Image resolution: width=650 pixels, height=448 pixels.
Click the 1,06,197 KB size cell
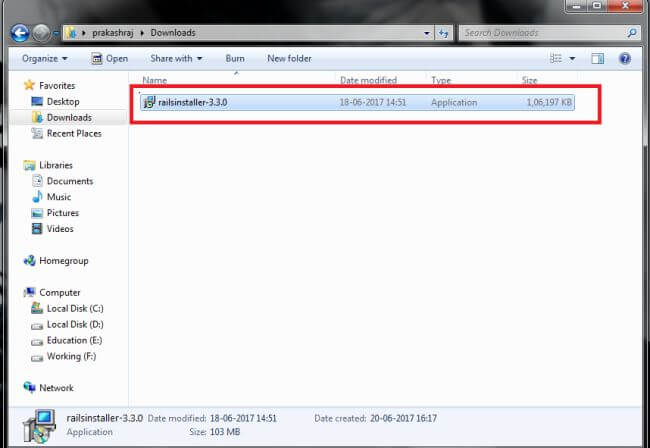(549, 102)
